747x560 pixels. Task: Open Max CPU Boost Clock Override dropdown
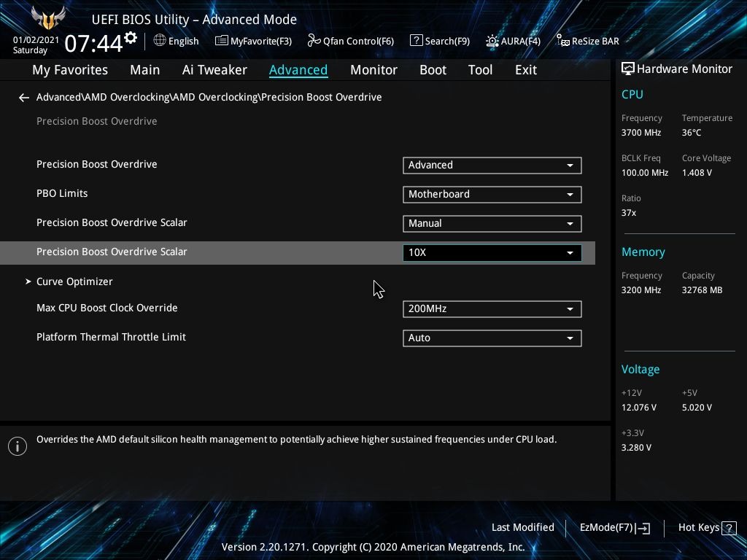492,309
